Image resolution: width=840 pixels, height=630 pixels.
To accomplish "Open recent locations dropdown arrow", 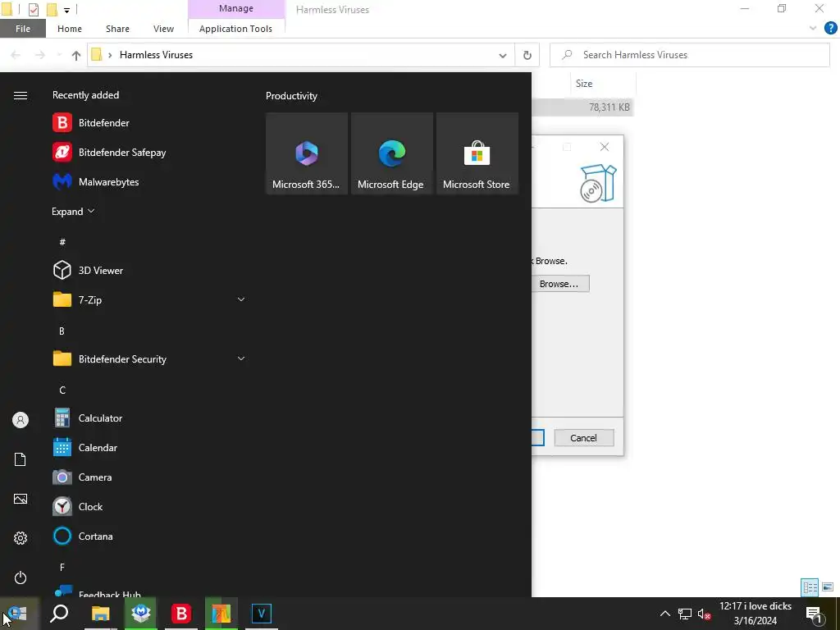I will (x=59, y=55).
